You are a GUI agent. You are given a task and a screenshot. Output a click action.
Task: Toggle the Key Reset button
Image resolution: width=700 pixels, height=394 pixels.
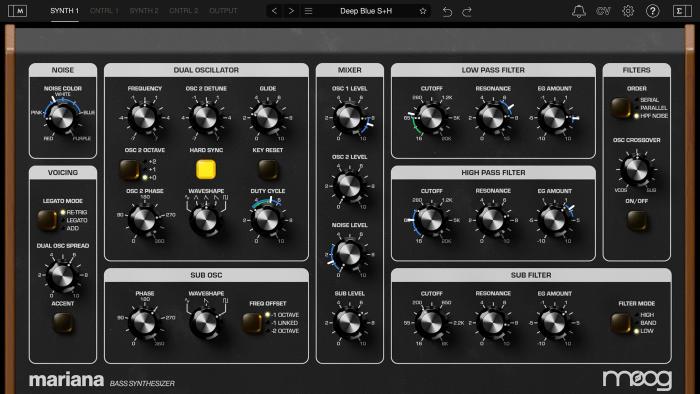(268, 170)
